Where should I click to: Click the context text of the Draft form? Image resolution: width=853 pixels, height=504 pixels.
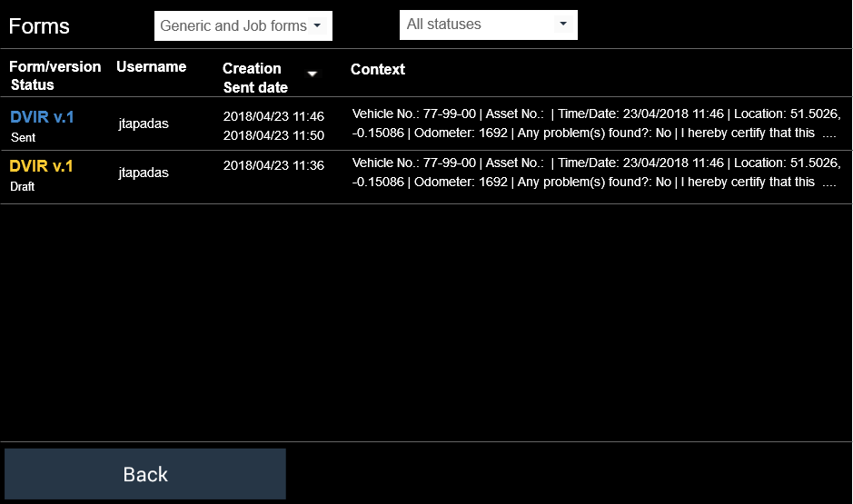(x=595, y=173)
